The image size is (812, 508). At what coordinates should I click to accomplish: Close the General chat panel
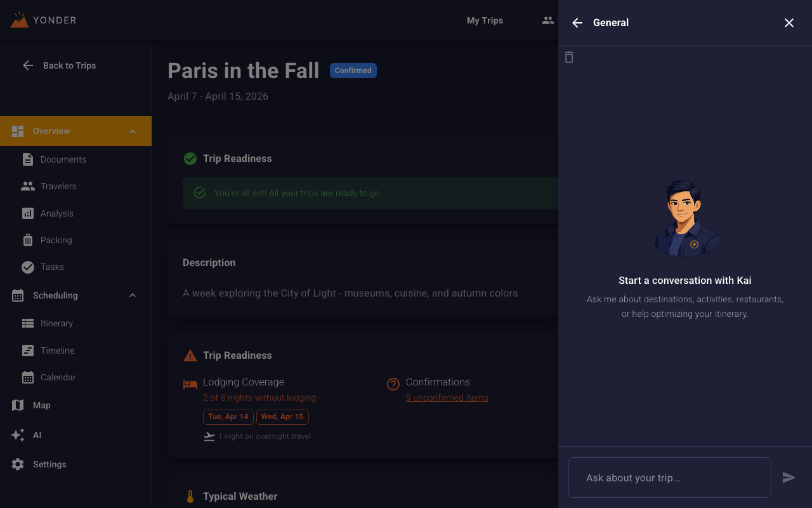pos(789,23)
